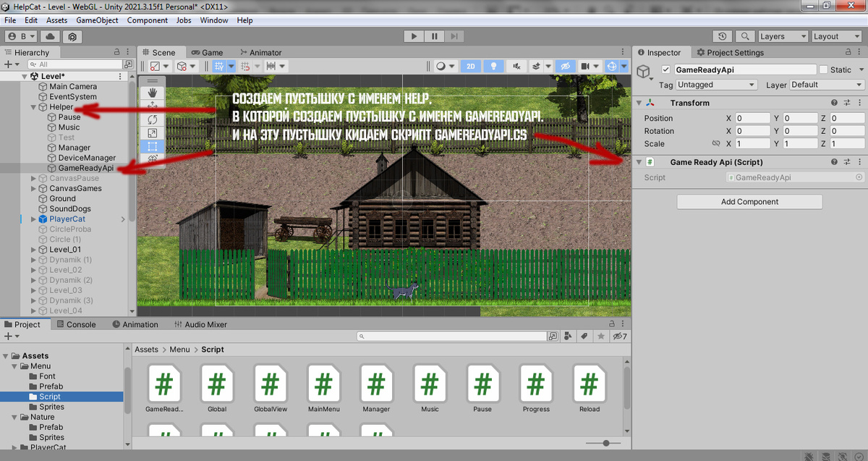868x461 pixels.
Task: Toggle hidden objects visibility eye icon
Action: pos(567,66)
